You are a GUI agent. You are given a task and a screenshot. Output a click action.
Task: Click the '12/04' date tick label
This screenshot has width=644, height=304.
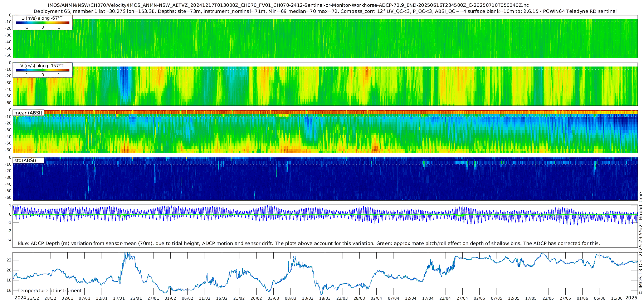coord(411,298)
